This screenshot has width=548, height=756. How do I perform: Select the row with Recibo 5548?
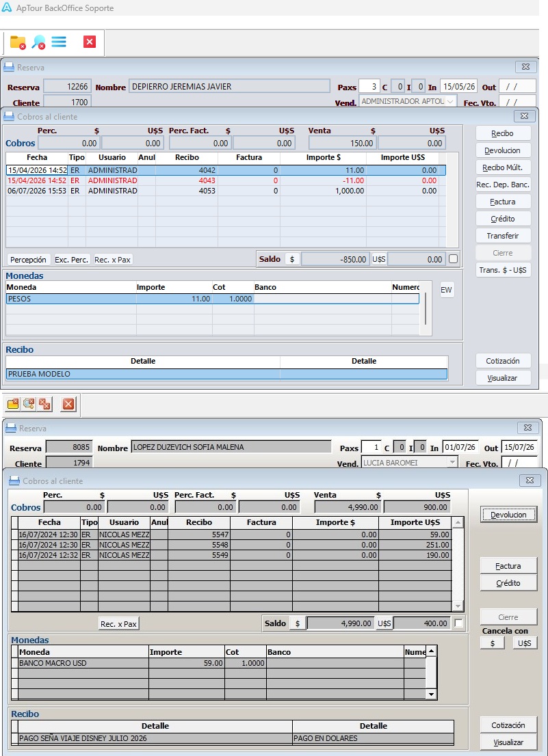[231, 545]
